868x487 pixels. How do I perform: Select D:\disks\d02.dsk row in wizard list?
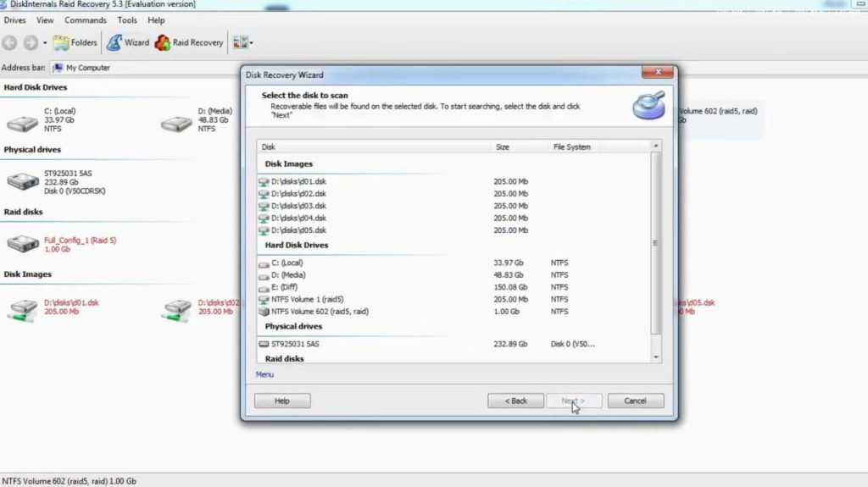(x=454, y=194)
